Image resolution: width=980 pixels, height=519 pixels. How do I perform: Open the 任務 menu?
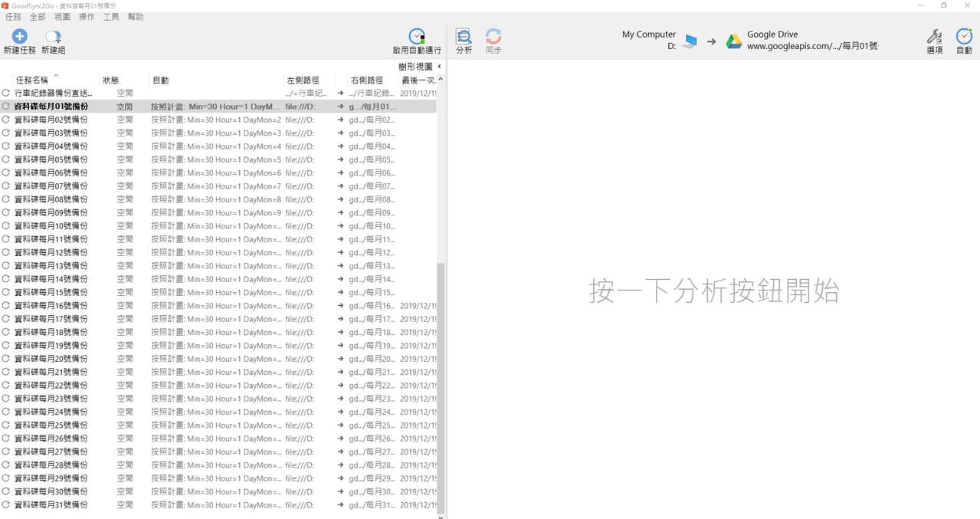(13, 17)
